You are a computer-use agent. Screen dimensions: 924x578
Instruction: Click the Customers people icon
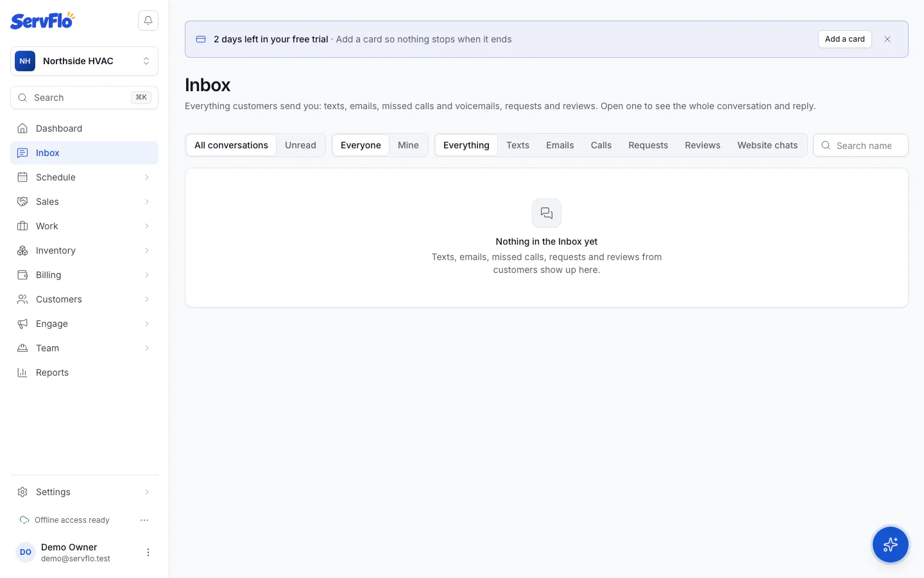point(22,299)
